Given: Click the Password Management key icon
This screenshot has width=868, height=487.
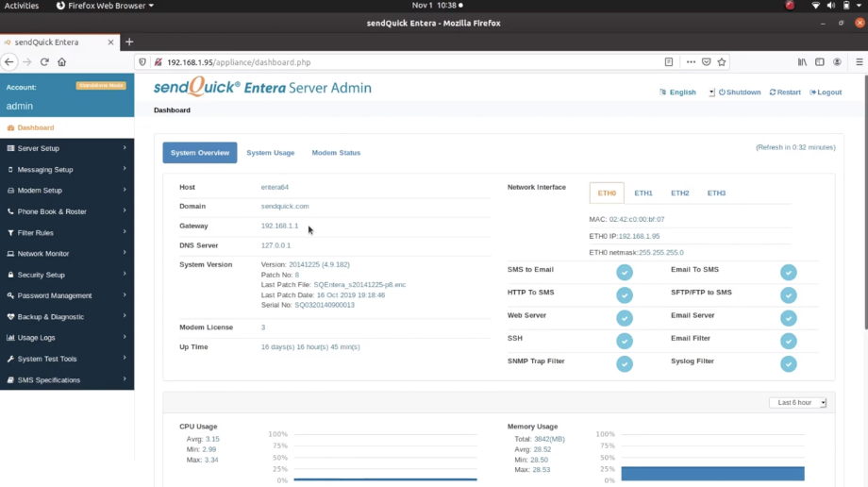Looking at the screenshot, I should coord(10,295).
